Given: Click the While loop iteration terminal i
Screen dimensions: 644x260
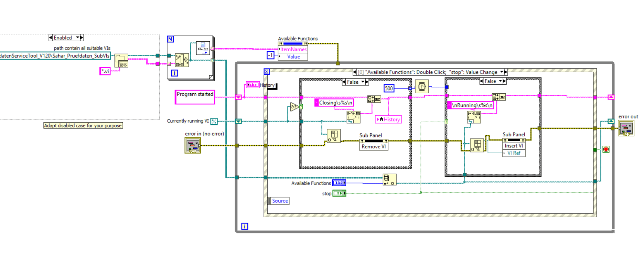Looking at the screenshot, I should coord(245,226).
